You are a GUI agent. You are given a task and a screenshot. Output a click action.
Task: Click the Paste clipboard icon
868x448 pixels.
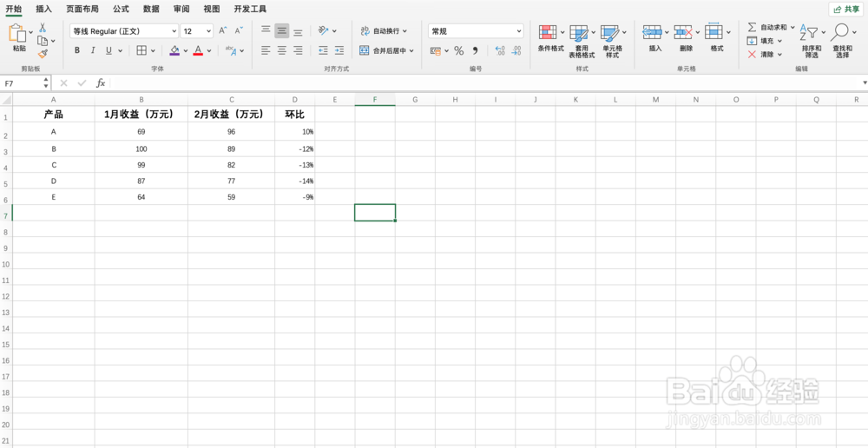click(x=17, y=33)
